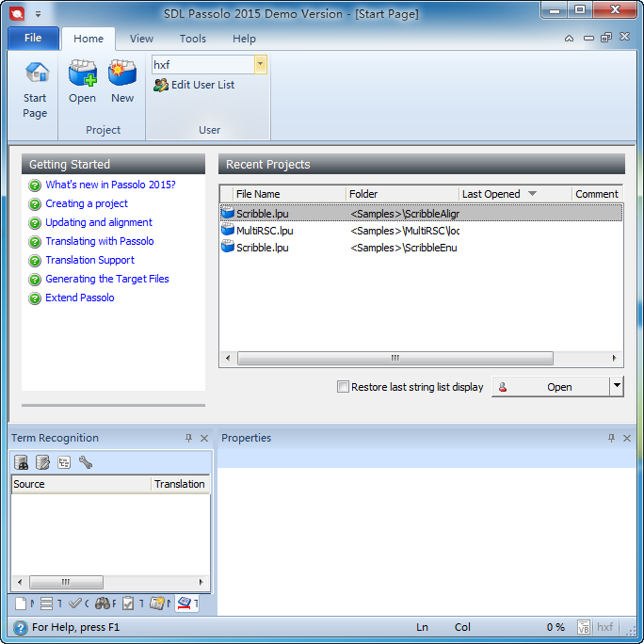Select Scribble.lpu row in the ScribbleAlign folder
This screenshot has height=644, width=644.
[421, 213]
